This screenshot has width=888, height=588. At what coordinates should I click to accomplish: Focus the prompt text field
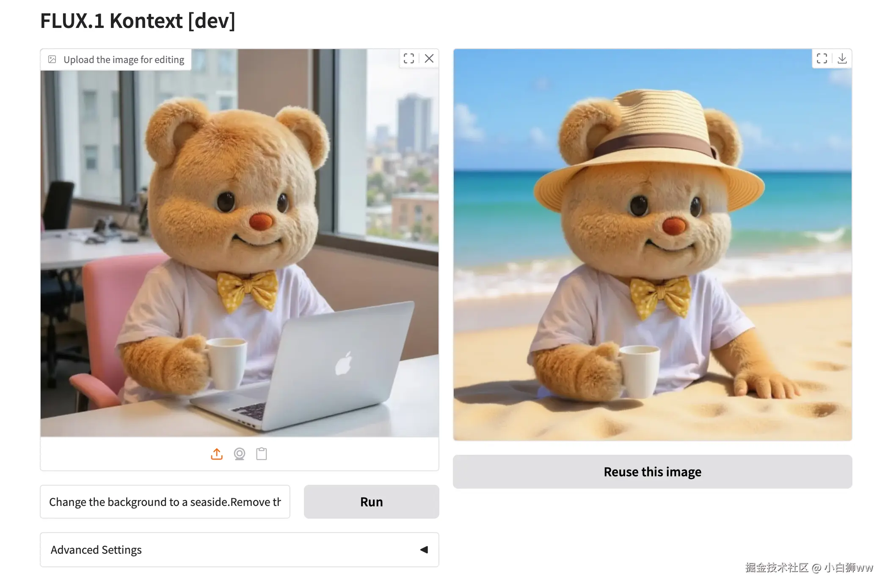coord(165,502)
